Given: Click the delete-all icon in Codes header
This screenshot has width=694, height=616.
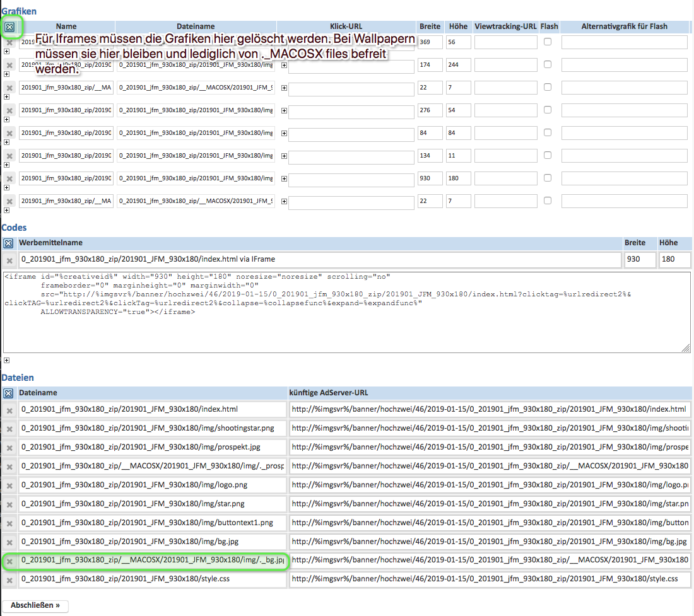Looking at the screenshot, I should coord(8,243).
